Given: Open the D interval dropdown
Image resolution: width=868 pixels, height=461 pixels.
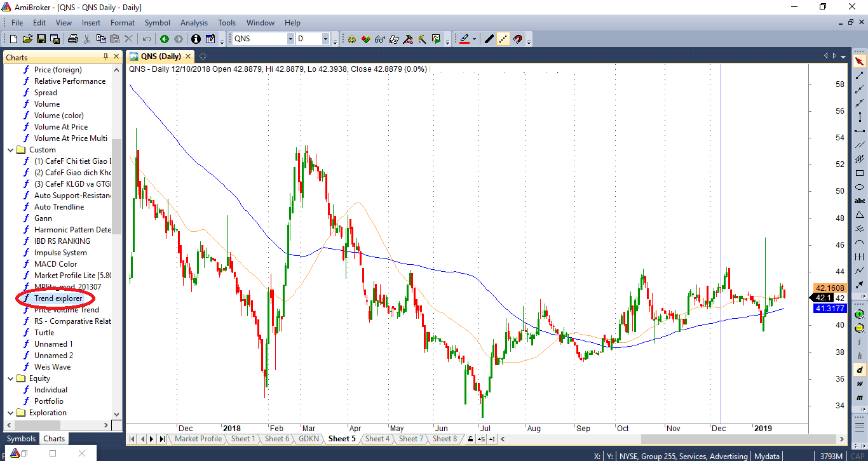Looking at the screenshot, I should pyautogui.click(x=325, y=39).
